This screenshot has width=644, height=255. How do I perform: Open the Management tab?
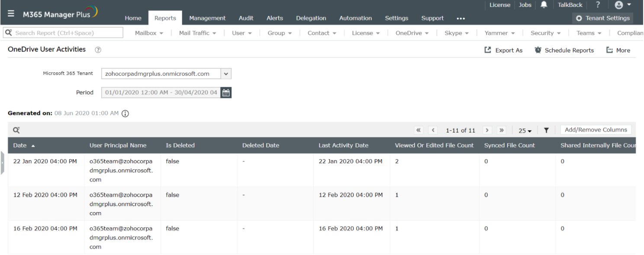(x=207, y=18)
